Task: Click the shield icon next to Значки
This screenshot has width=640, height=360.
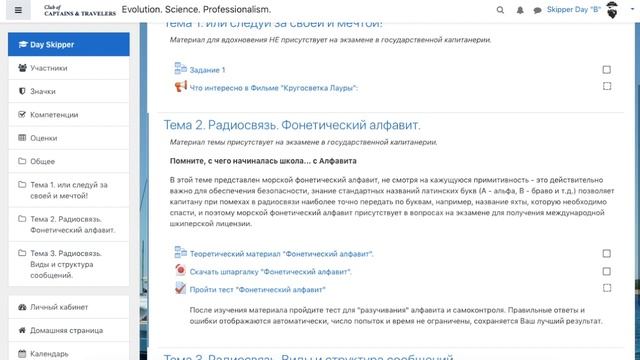Action: [22, 91]
